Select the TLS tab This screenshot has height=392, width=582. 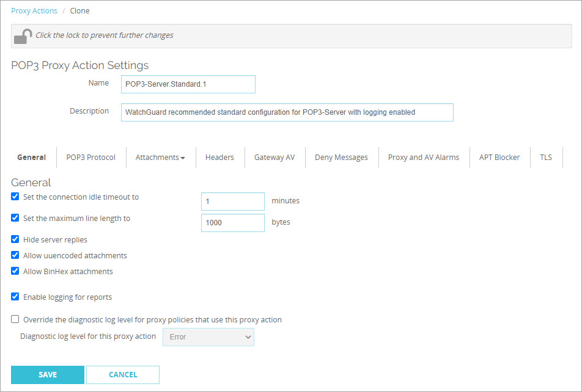point(545,157)
